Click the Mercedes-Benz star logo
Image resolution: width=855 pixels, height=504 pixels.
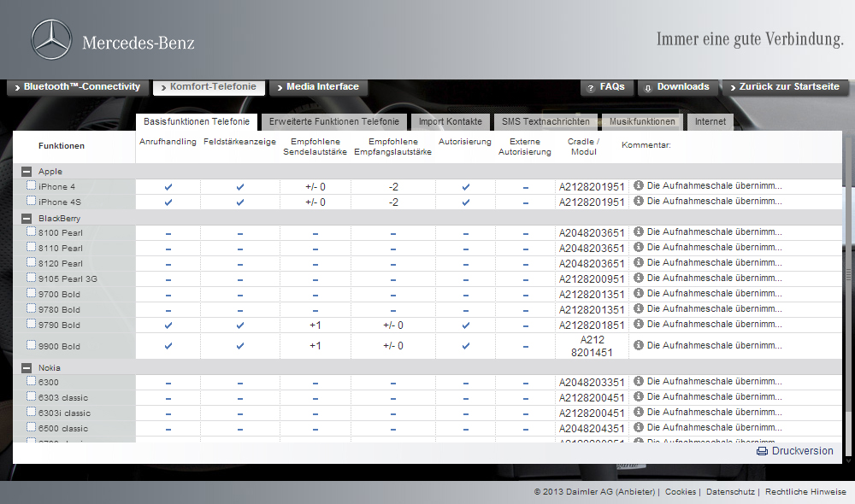pos(51,41)
